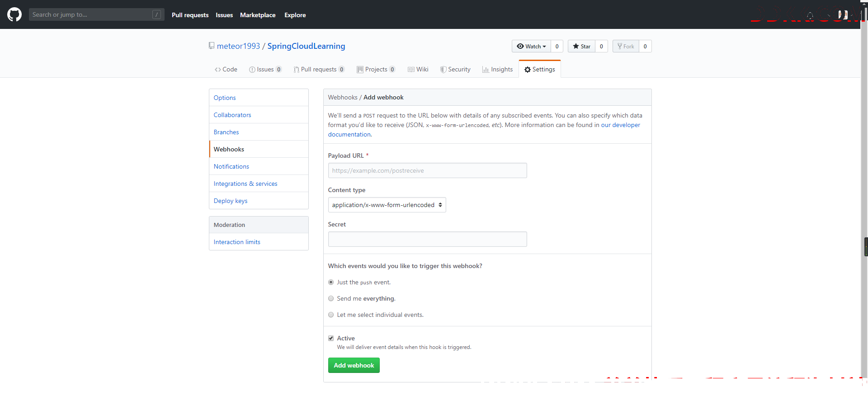868x396 pixels.
Task: Click the Webhooks breadcrumb link
Action: click(343, 97)
